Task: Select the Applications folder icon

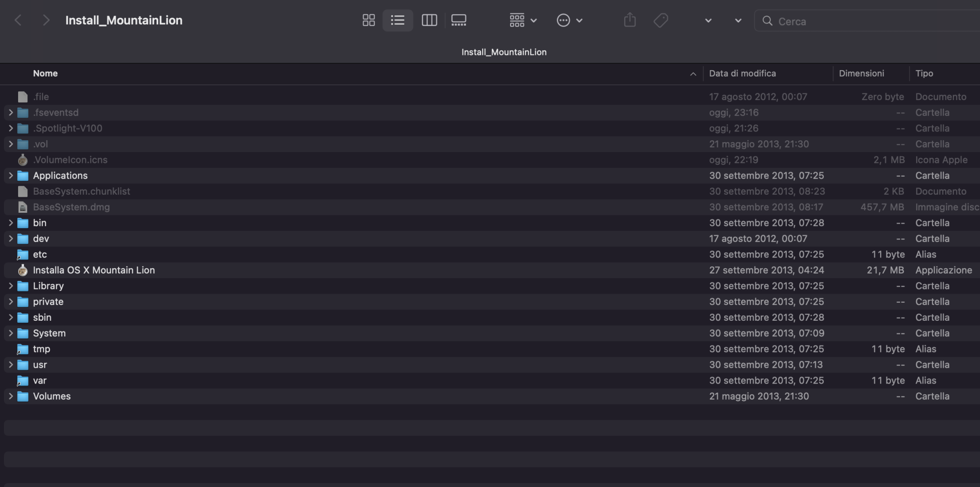Action: click(x=23, y=176)
